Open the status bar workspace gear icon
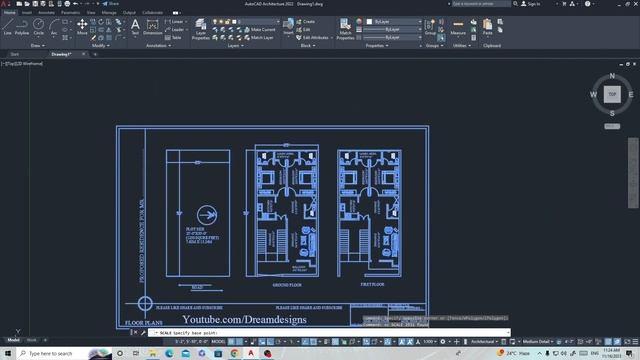The height and width of the screenshot is (360, 640). pos(443,342)
